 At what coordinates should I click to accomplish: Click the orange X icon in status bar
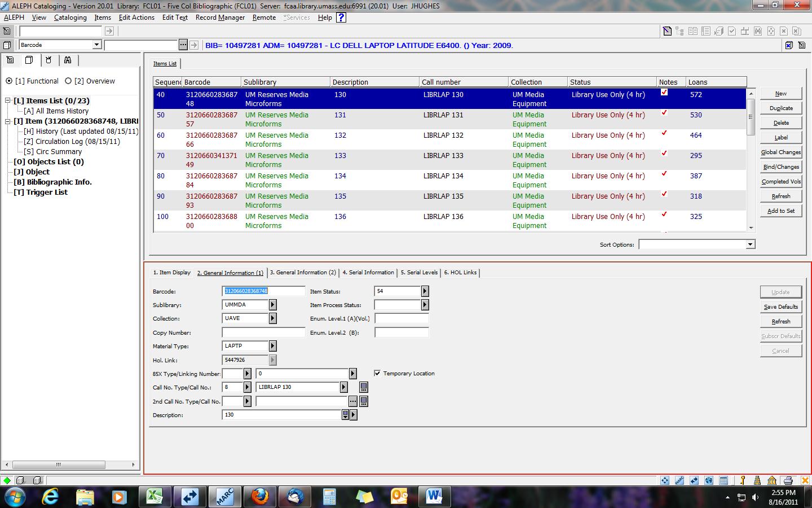point(805,480)
